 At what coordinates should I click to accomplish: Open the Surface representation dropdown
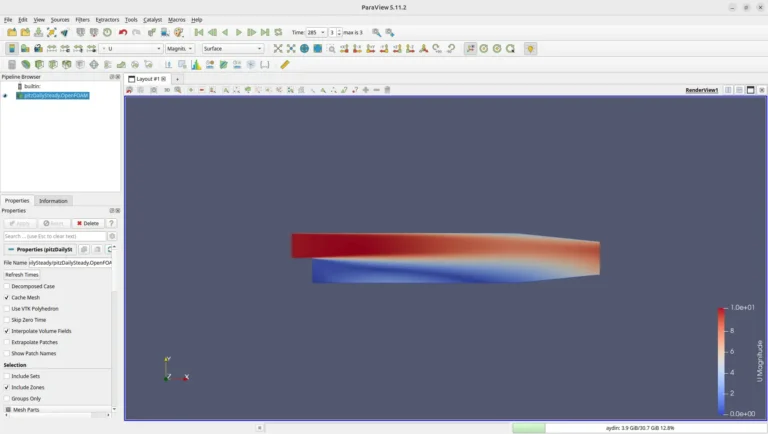(233, 48)
